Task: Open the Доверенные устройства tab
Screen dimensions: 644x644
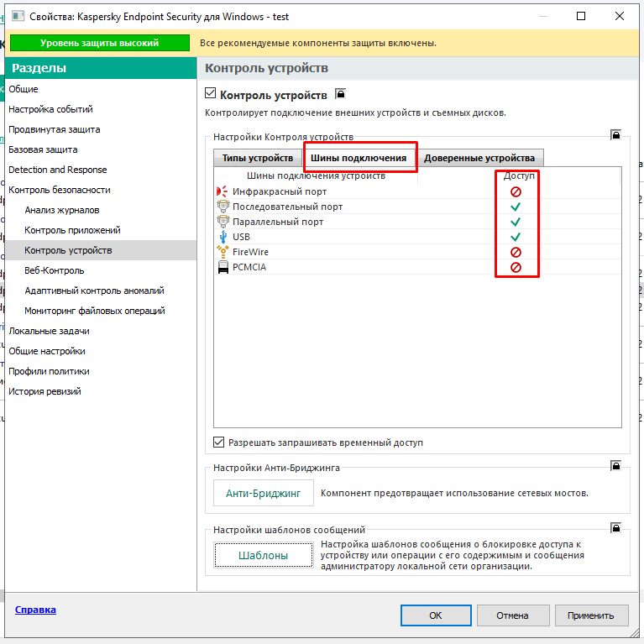Action: click(479, 158)
